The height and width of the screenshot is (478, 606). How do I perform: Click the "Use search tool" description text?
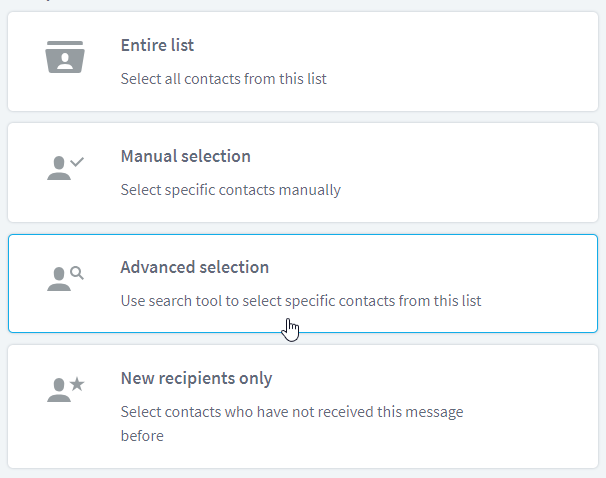click(301, 301)
